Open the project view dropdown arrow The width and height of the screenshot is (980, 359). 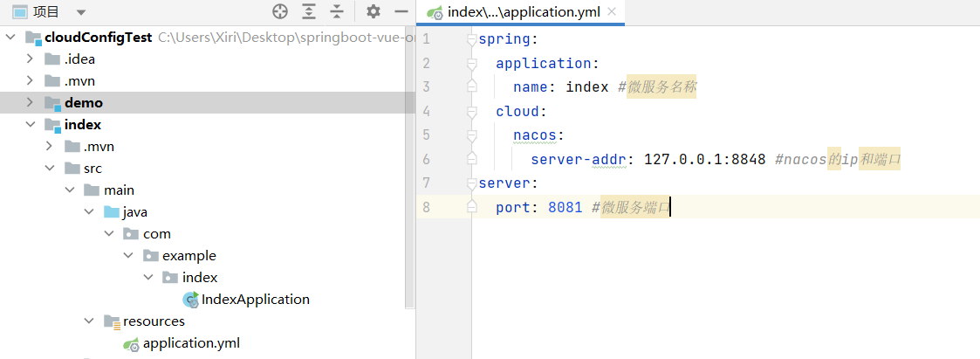(81, 12)
